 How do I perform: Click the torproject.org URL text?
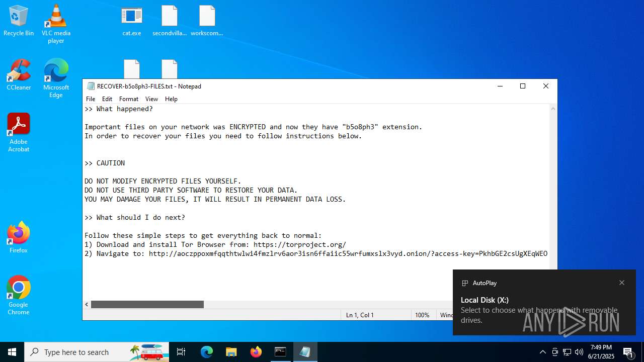pos(300,245)
